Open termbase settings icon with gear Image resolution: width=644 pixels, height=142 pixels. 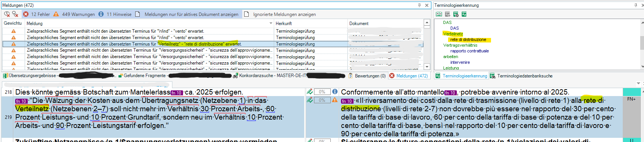[456, 14]
